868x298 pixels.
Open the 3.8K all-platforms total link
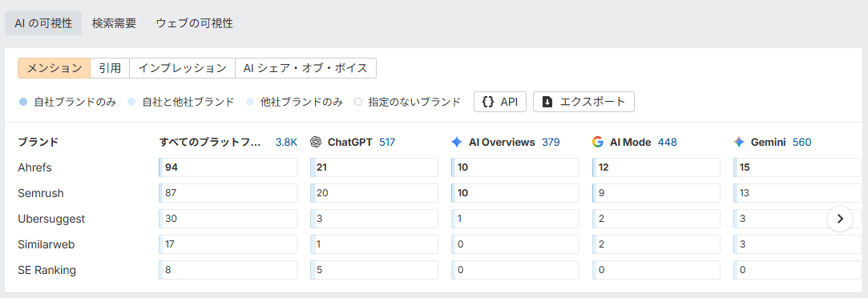[286, 142]
